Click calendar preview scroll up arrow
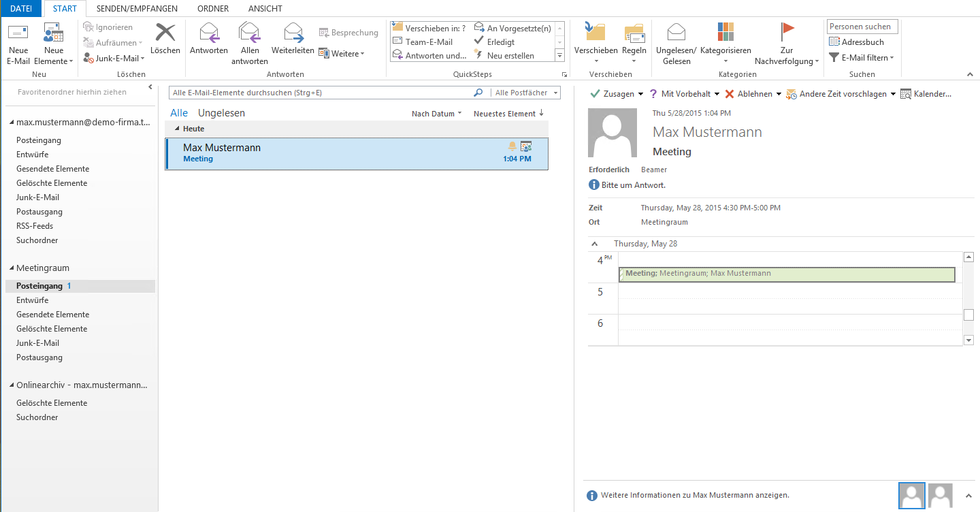 point(969,257)
